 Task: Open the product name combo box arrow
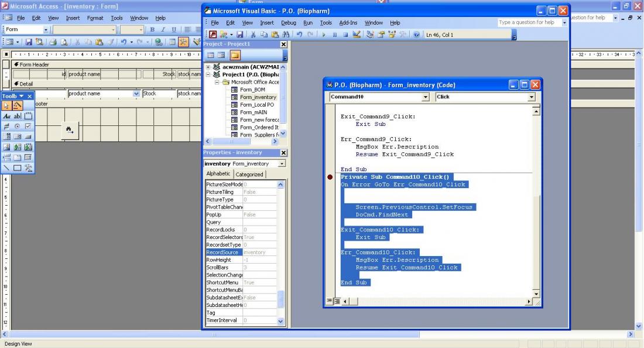136,94
